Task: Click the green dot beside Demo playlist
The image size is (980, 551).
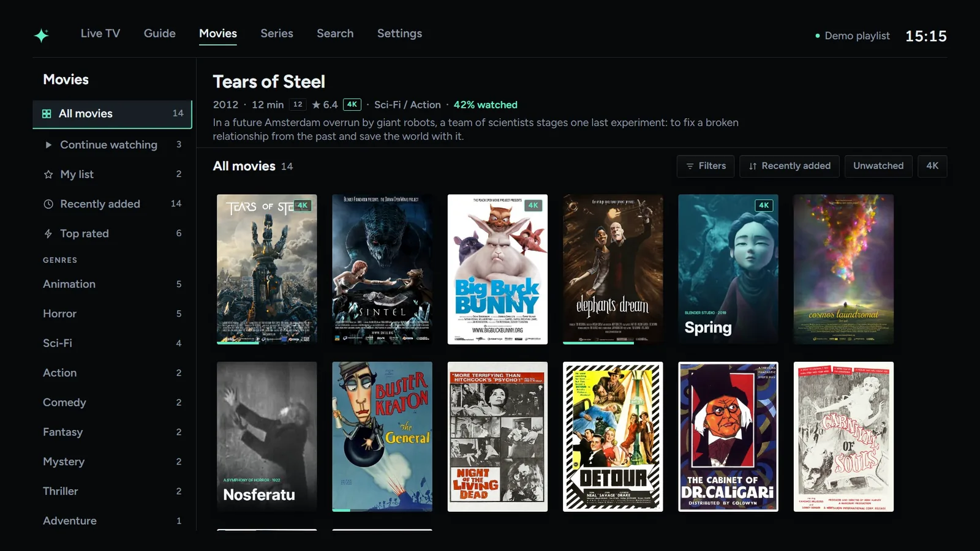Action: (818, 36)
